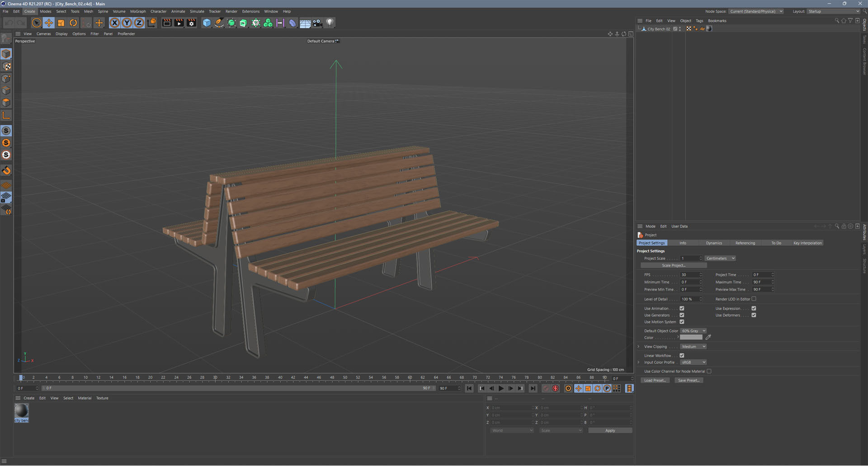Viewport: 868px width, 466px height.
Task: Click Load Preset button
Action: click(655, 381)
